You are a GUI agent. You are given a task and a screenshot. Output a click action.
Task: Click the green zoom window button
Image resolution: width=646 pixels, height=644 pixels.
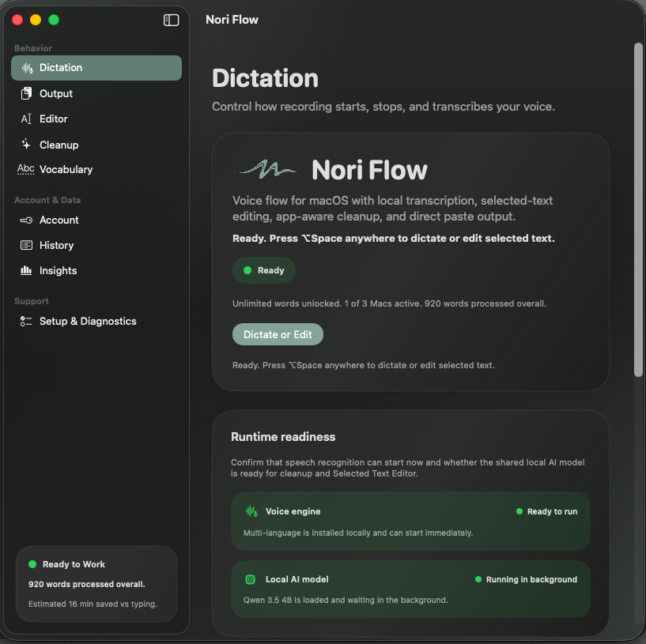(54, 20)
